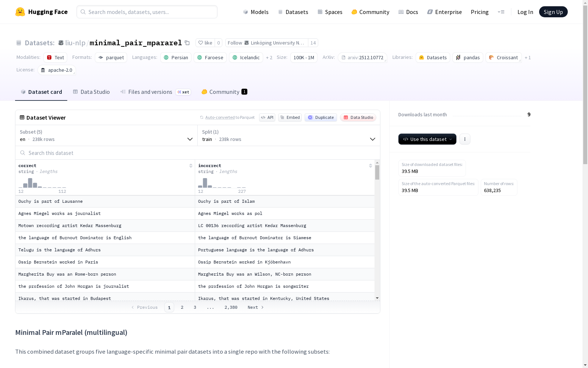Open the arxiv:2512.10772 tag
Image resolution: width=588 pixels, height=368 pixels.
coord(362,57)
